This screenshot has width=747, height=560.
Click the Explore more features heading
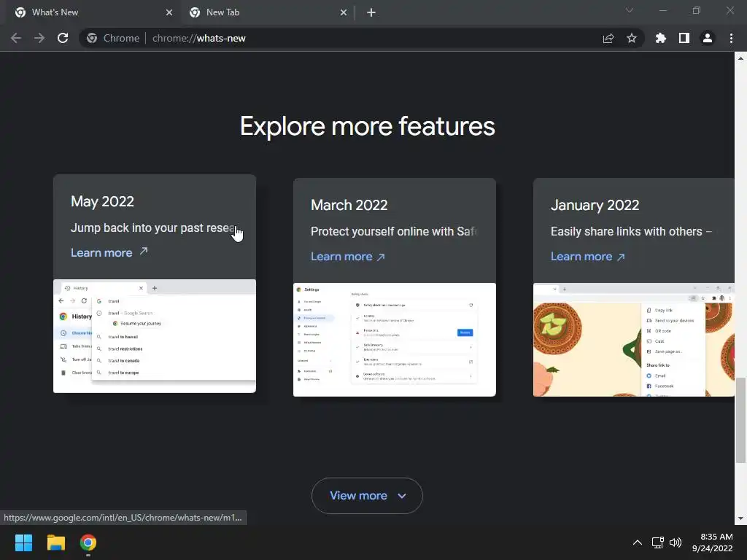pyautogui.click(x=368, y=126)
